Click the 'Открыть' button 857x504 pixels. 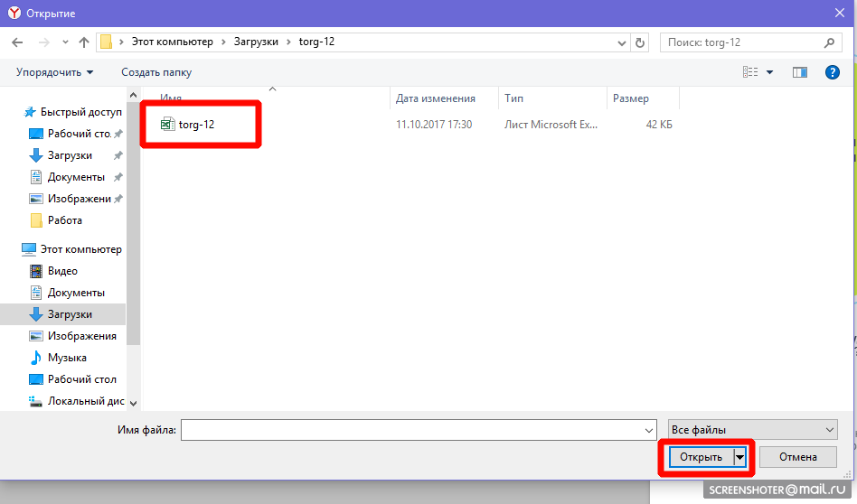point(702,457)
